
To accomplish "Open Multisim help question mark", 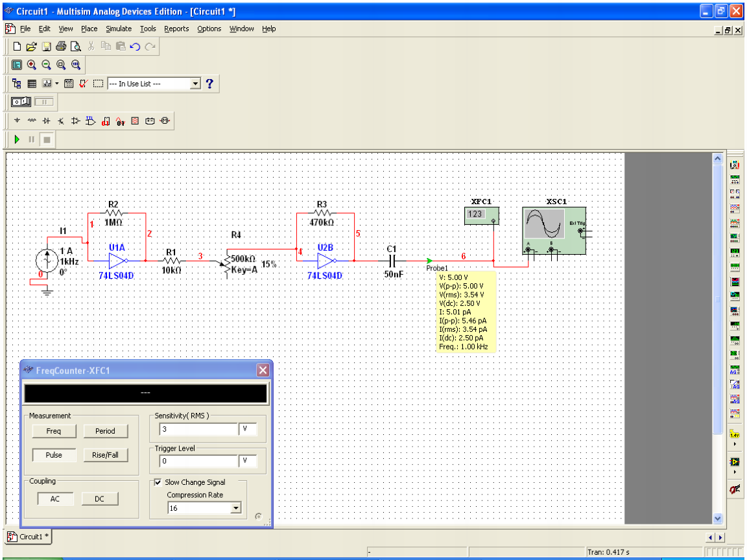I will click(x=209, y=84).
